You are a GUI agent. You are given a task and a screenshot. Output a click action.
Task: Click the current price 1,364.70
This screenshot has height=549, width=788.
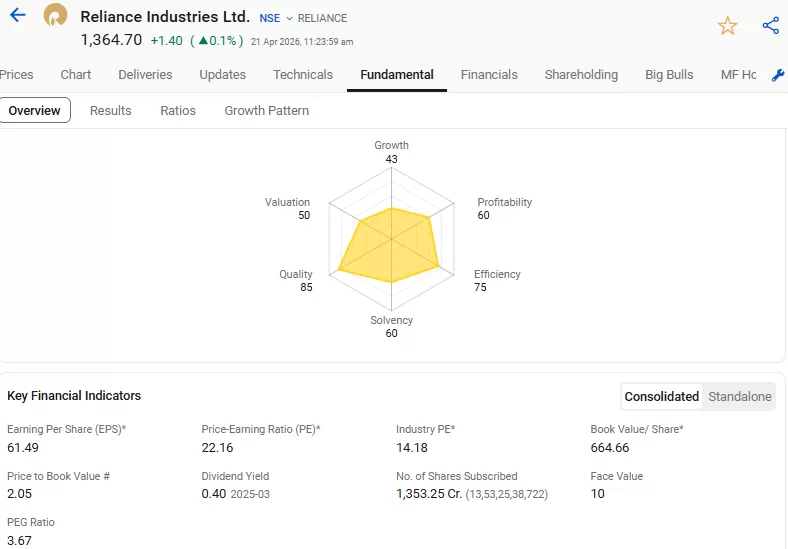pos(112,40)
